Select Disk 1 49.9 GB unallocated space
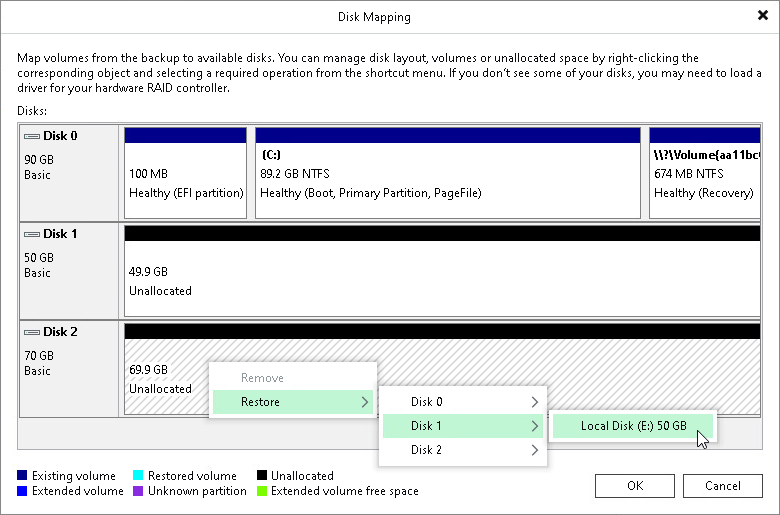 coord(442,271)
